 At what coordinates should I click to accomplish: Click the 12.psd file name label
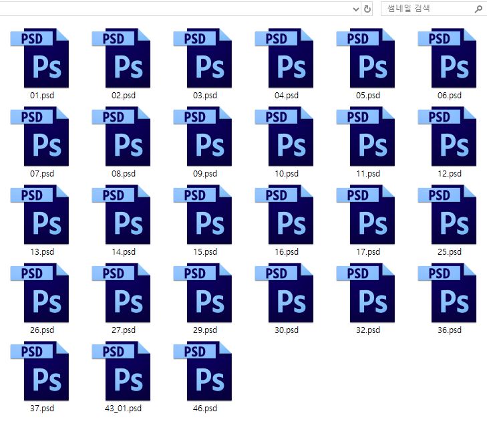pos(450,173)
